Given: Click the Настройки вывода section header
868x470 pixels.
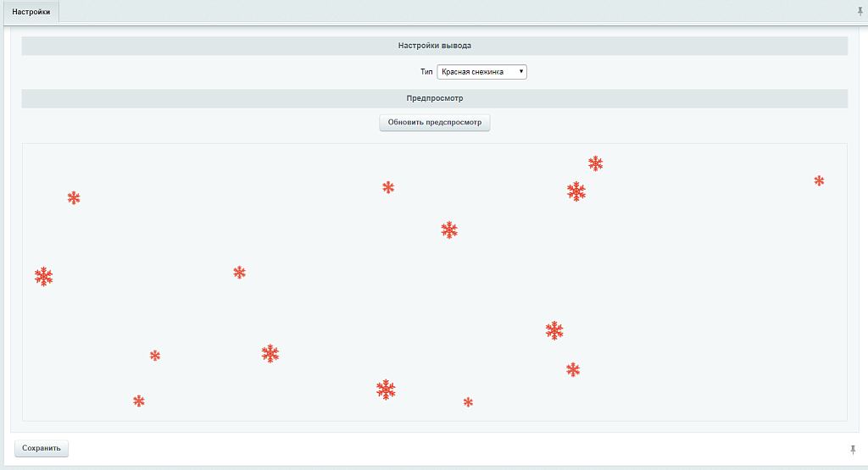Looking at the screenshot, I should point(434,46).
